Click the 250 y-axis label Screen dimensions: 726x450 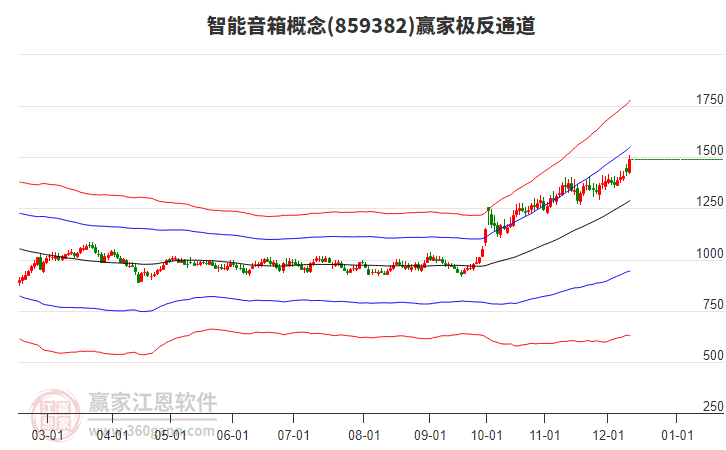713,406
